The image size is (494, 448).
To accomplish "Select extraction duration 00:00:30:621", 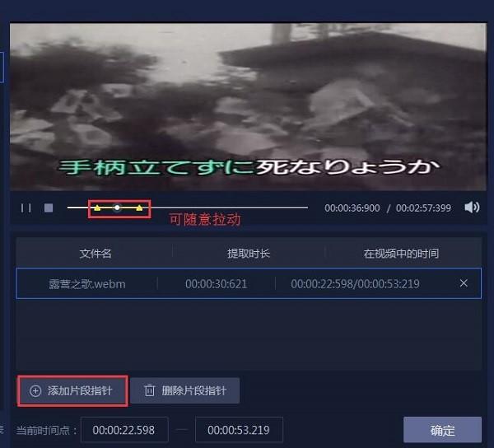I will coord(216,284).
